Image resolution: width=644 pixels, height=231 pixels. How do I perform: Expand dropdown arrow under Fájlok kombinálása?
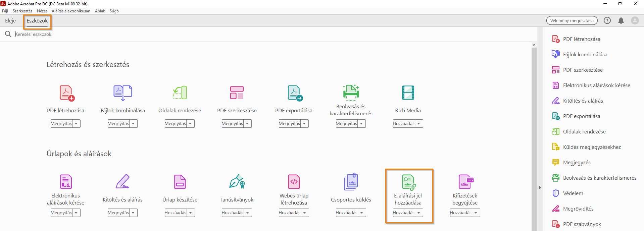[x=133, y=124]
